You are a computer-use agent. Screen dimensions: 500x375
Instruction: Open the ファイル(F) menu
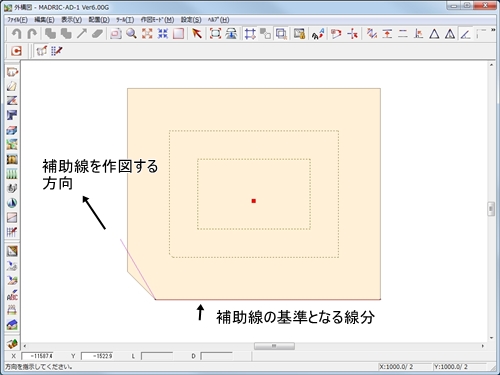tap(17, 20)
